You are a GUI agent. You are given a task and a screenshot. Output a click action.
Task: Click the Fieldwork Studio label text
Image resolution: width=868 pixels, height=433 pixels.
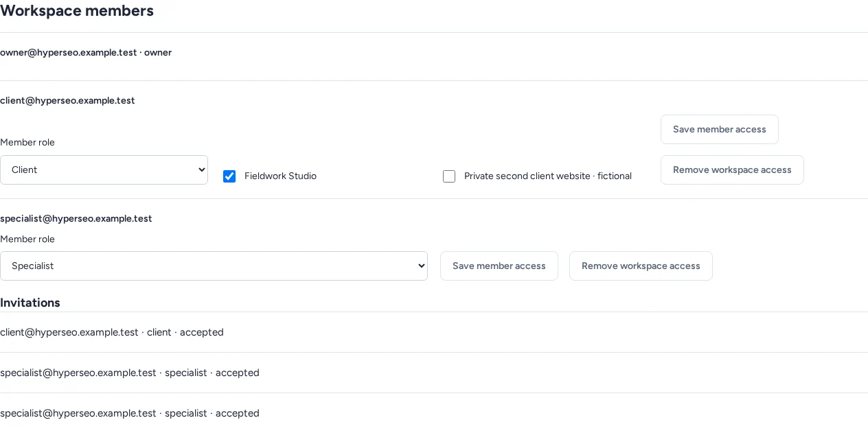pos(280,176)
